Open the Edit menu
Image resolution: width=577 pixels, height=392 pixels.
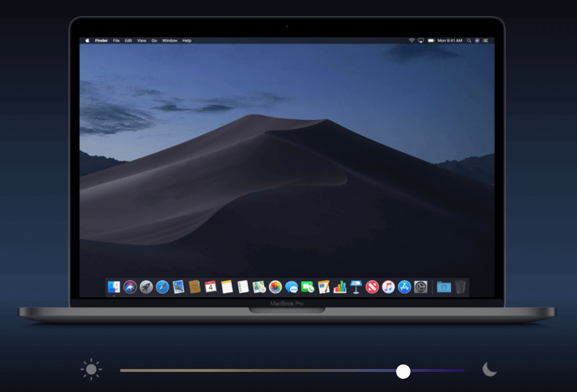click(x=128, y=40)
